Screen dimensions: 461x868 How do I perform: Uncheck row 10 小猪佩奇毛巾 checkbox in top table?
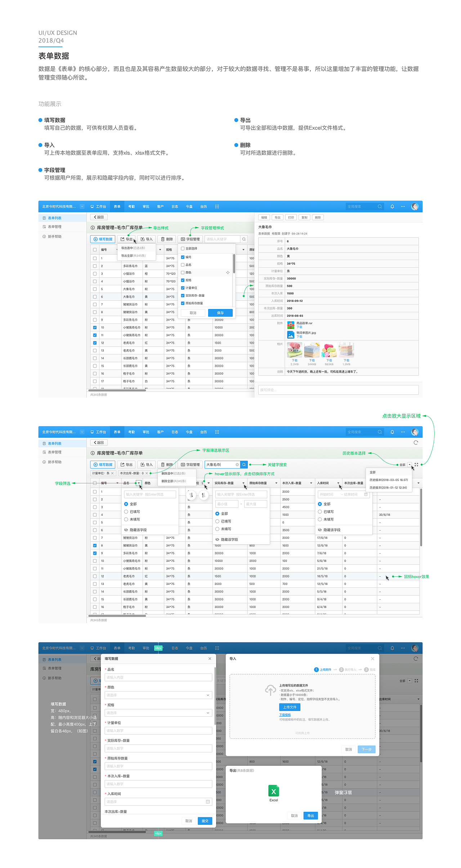pyautogui.click(x=95, y=328)
